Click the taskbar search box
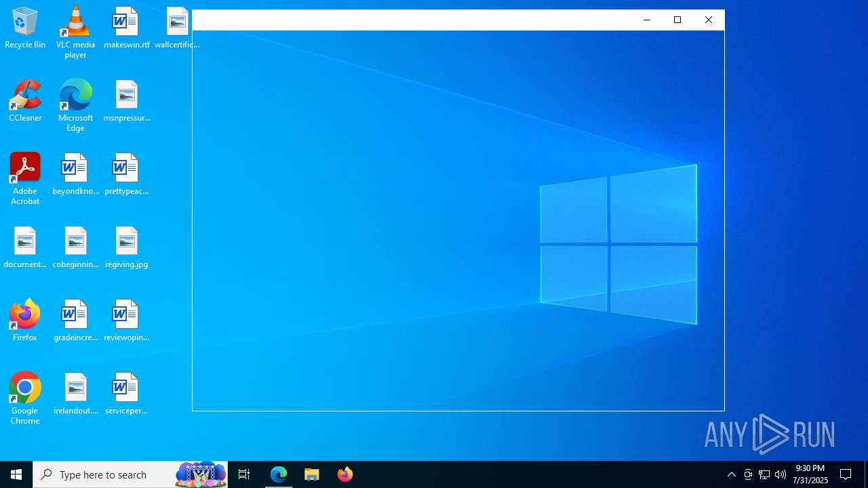 (130, 474)
